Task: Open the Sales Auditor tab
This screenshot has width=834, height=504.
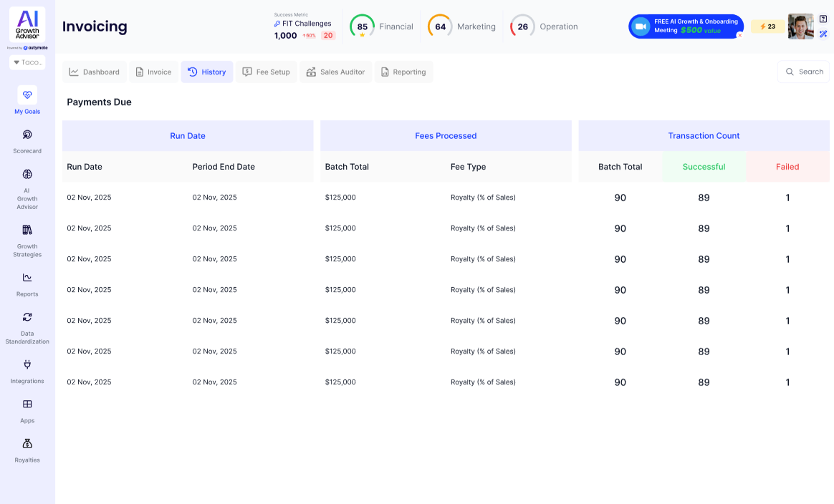Action: [x=335, y=72]
